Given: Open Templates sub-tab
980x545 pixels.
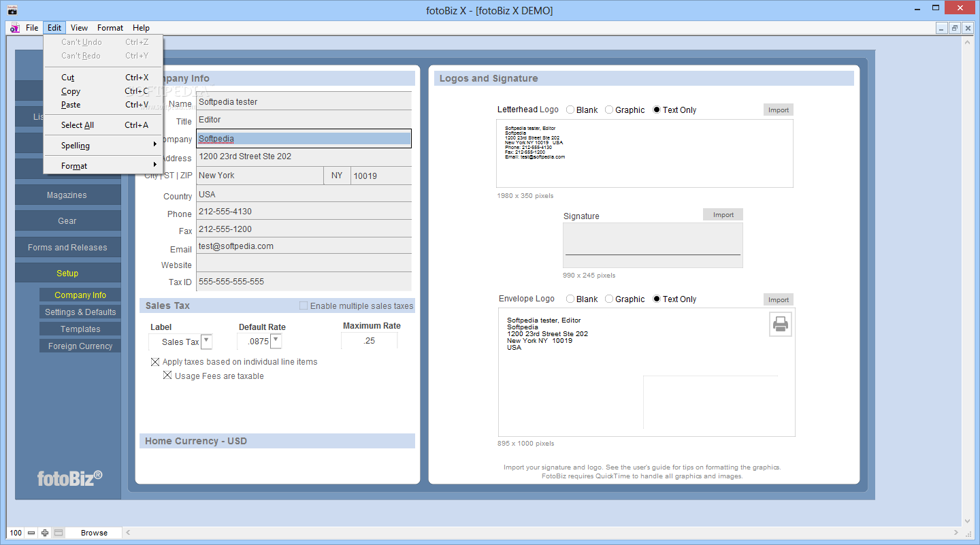Looking at the screenshot, I should (80, 329).
